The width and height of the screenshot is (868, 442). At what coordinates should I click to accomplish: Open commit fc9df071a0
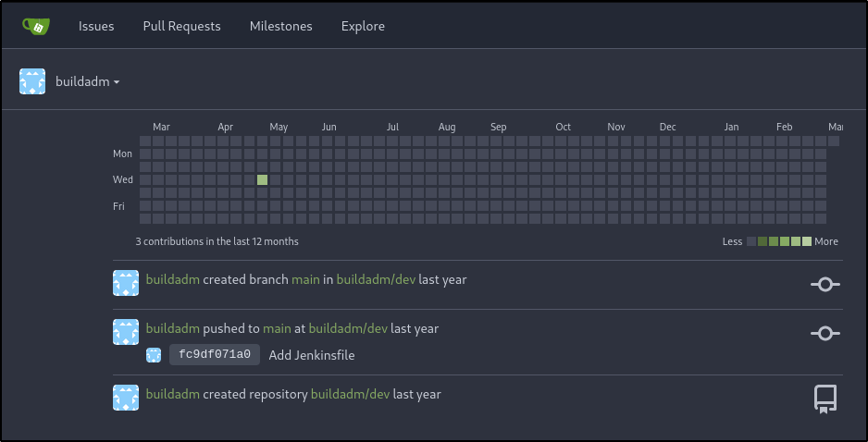click(x=215, y=355)
